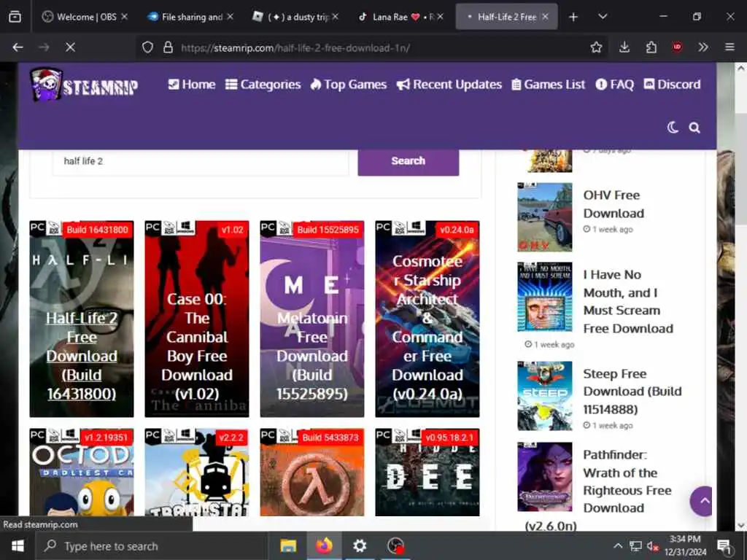This screenshot has height=560, width=747.
Task: Click the SteamRIP logo
Action: (84, 85)
